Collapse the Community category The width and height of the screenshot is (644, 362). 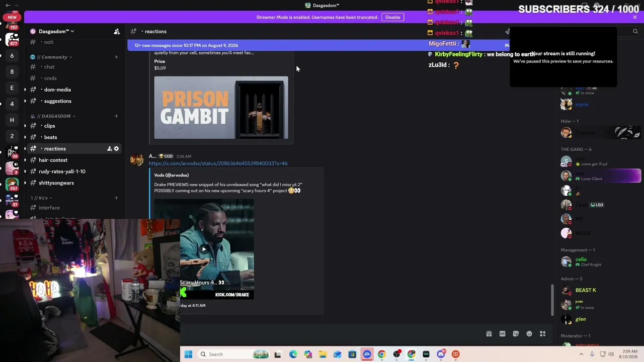tap(54, 57)
